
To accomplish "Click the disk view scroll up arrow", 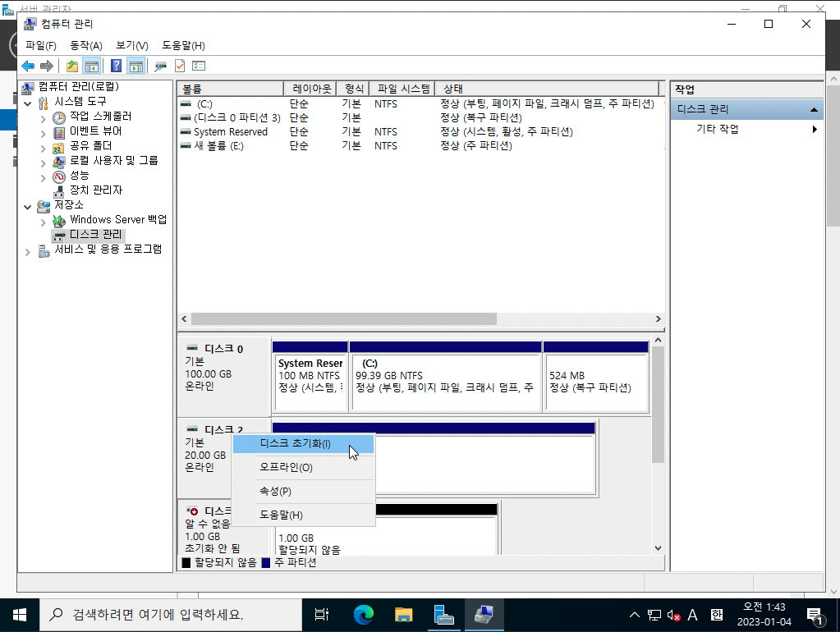I will pyautogui.click(x=658, y=340).
